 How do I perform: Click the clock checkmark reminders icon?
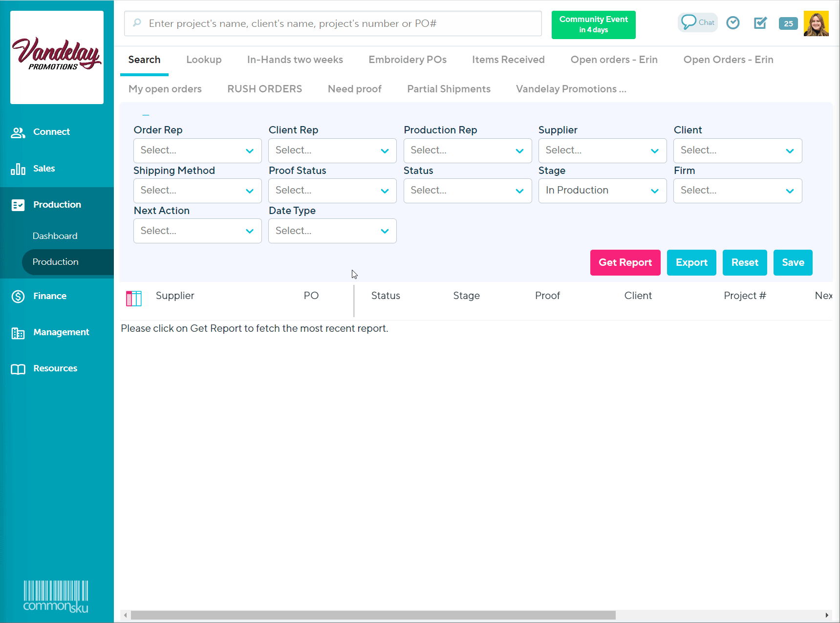click(732, 23)
